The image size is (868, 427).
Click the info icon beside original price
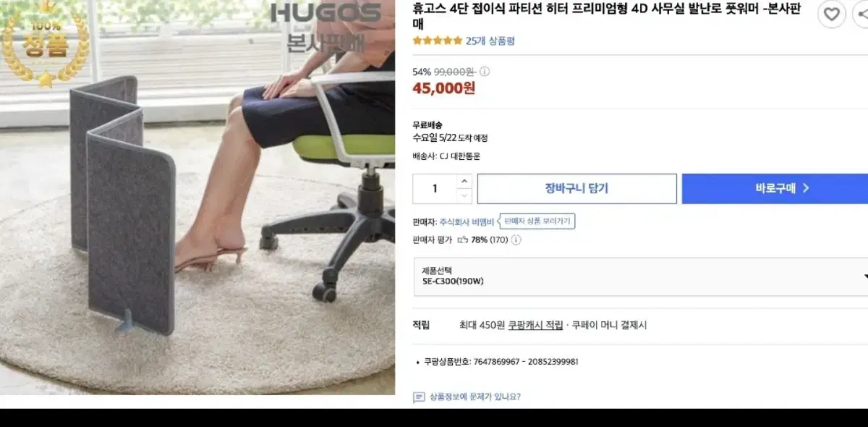pos(485,72)
